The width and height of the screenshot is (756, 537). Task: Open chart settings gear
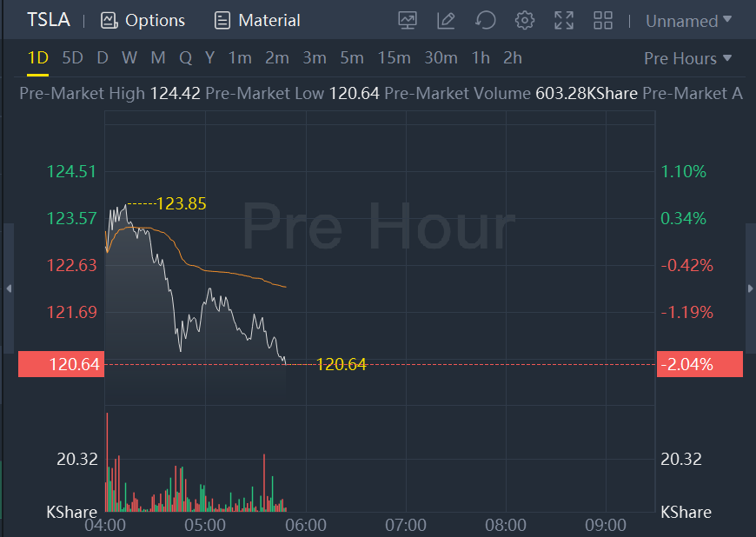(x=524, y=20)
